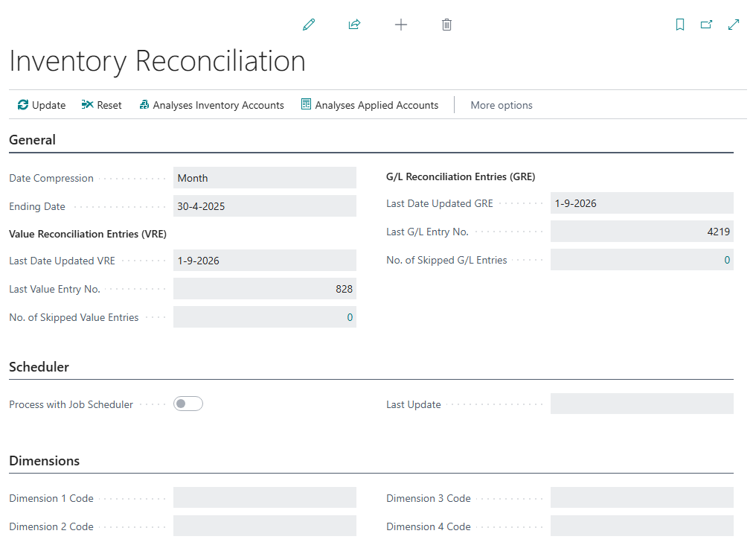Click the Dimension 2 Code field

click(x=265, y=526)
